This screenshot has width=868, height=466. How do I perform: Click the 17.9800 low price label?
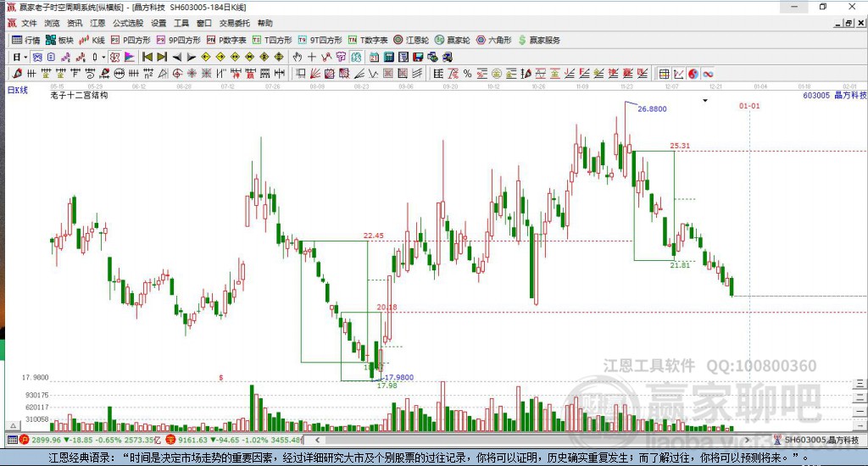[x=399, y=377]
